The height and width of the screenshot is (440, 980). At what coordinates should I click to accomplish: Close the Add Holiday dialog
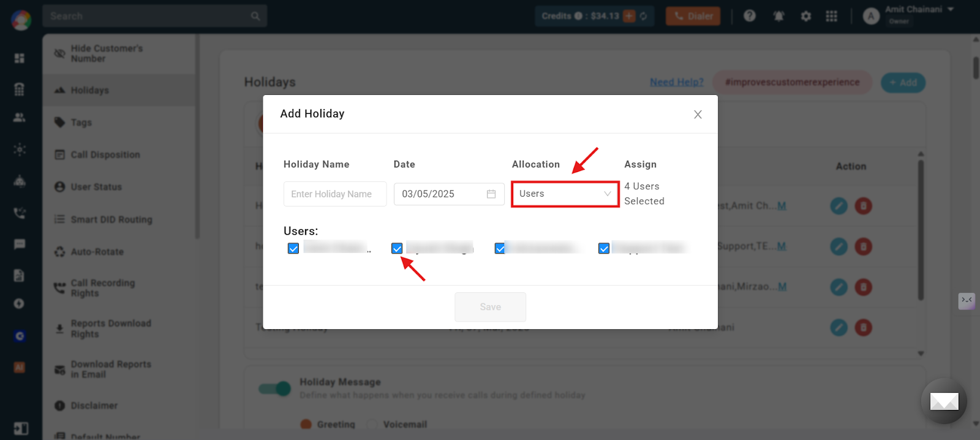pos(698,115)
